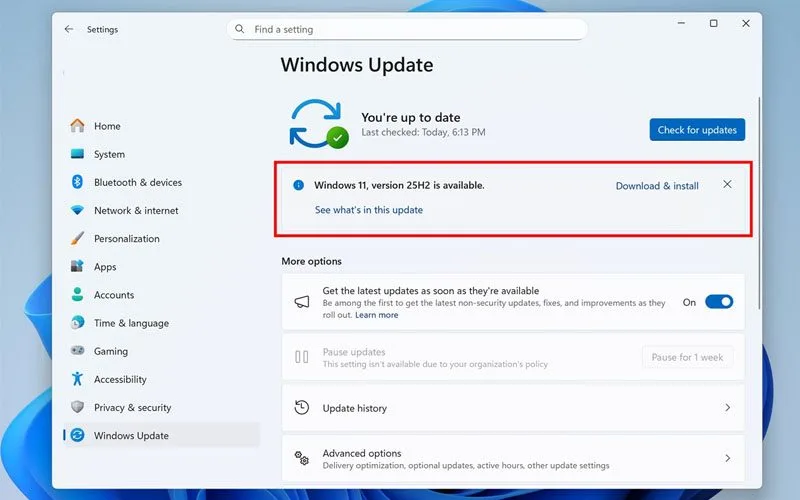Click the Bluetooth icon in sidebar
Viewport: 800px width, 500px height.
pyautogui.click(x=77, y=182)
